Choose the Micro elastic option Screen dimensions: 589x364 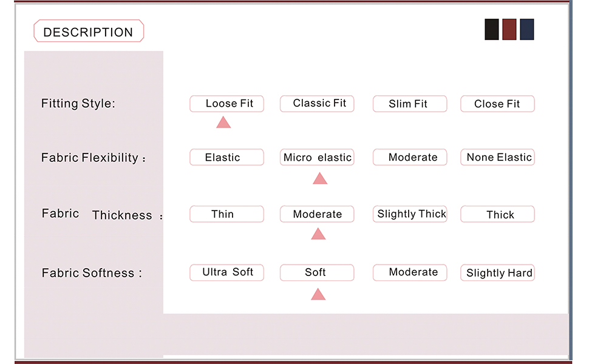pos(317,158)
